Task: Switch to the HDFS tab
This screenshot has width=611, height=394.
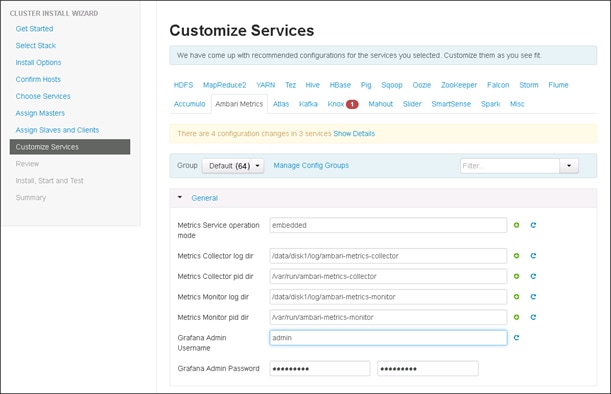Action: [x=183, y=85]
